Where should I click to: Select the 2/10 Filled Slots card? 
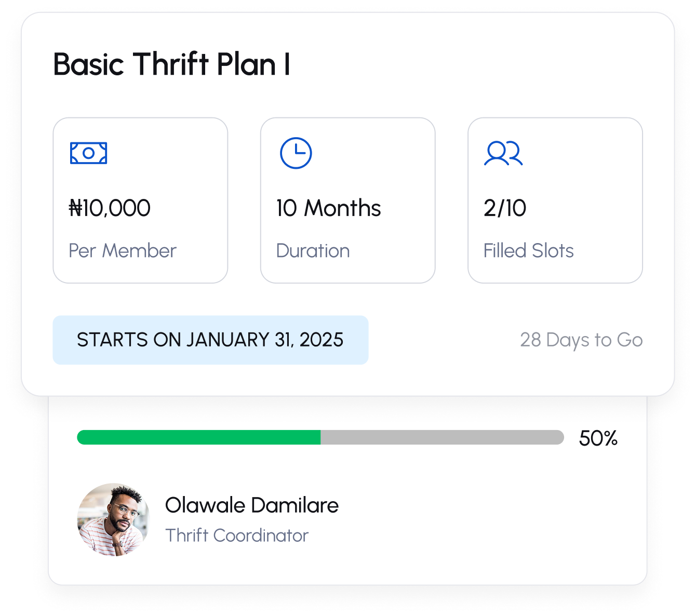[555, 200]
